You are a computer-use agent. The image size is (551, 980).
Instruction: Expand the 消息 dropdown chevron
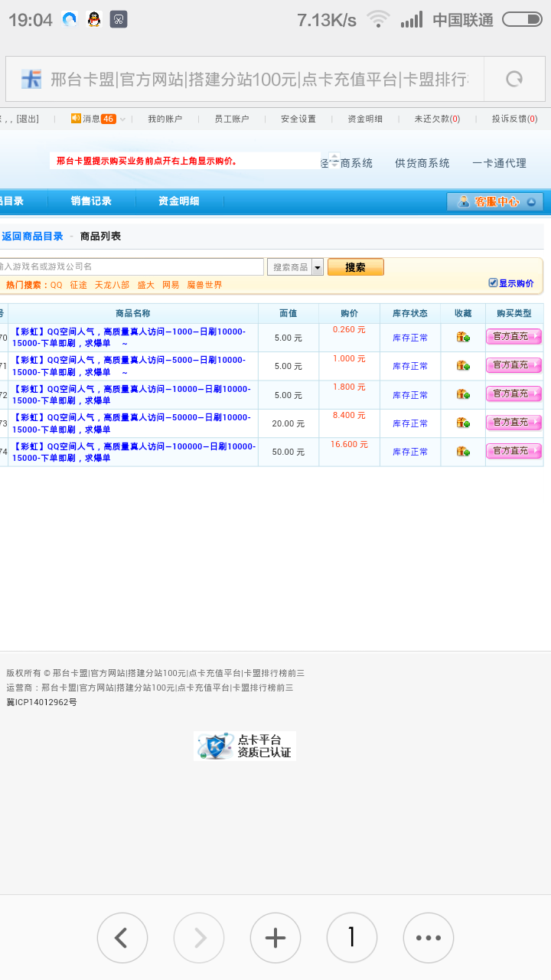[122, 119]
